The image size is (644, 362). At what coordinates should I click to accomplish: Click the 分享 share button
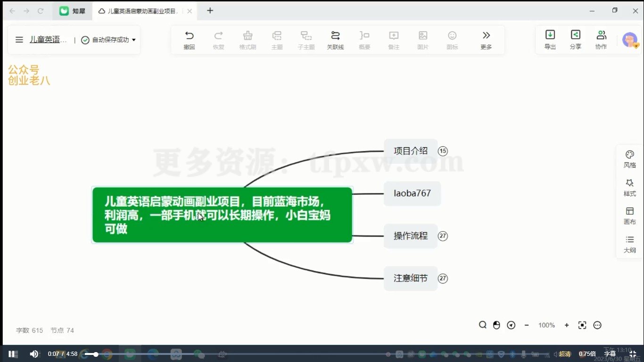click(x=575, y=39)
